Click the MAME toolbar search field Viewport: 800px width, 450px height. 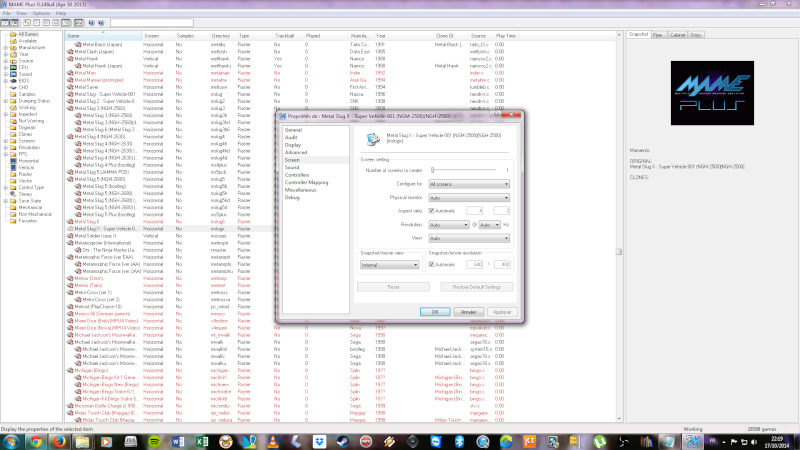point(152,23)
